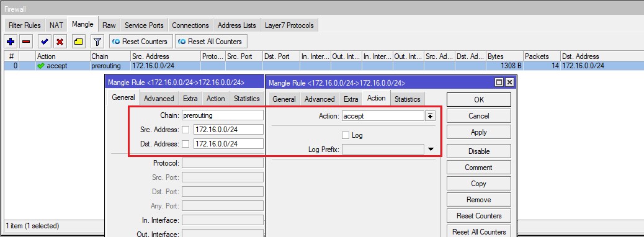
Task: Click the blue plus add rule icon
Action: 11,42
